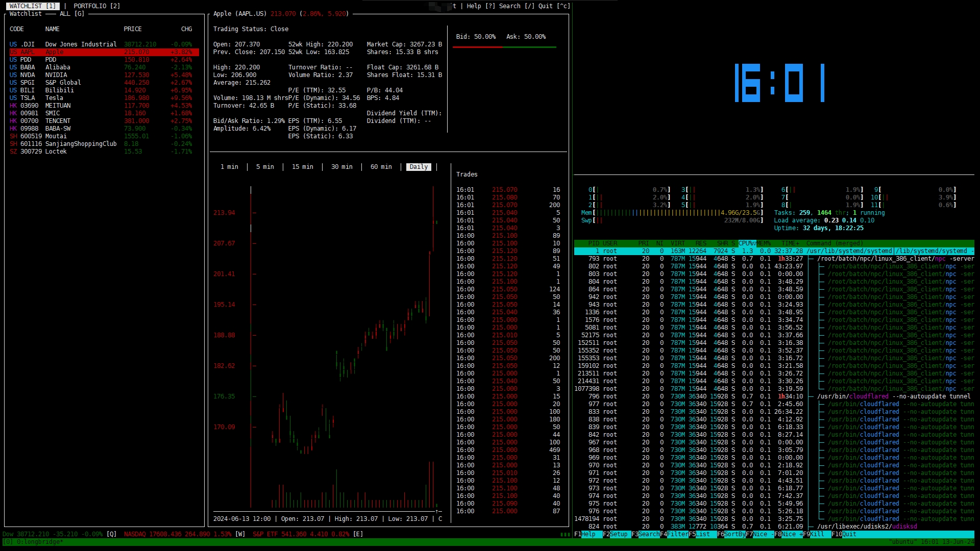Select the 600519 Moutai row

104,136
